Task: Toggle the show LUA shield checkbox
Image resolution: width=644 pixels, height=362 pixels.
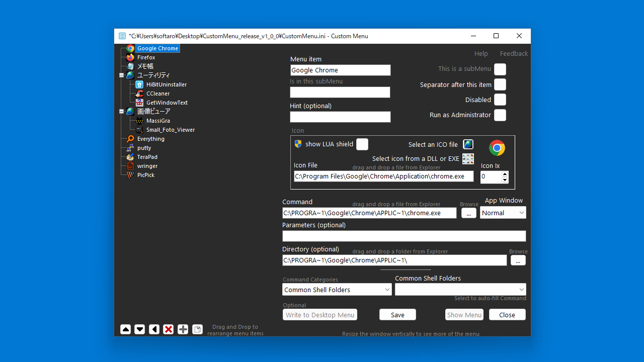Action: point(362,144)
